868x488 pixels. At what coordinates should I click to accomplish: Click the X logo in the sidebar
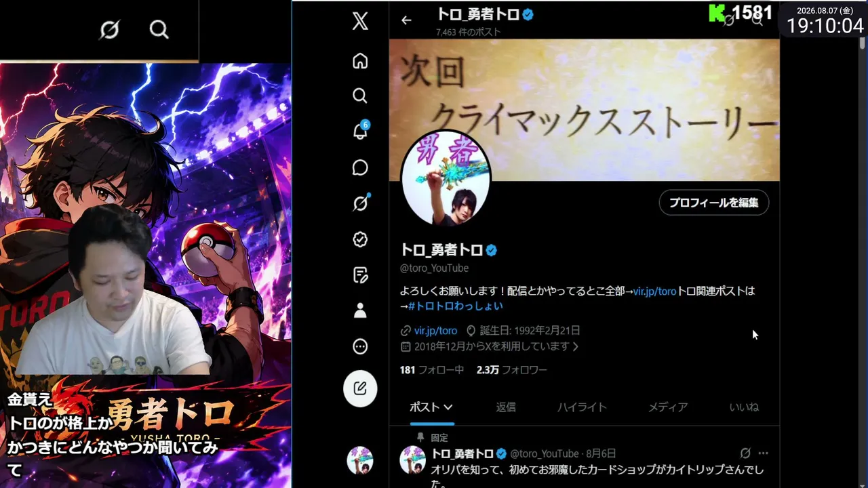coord(360,22)
